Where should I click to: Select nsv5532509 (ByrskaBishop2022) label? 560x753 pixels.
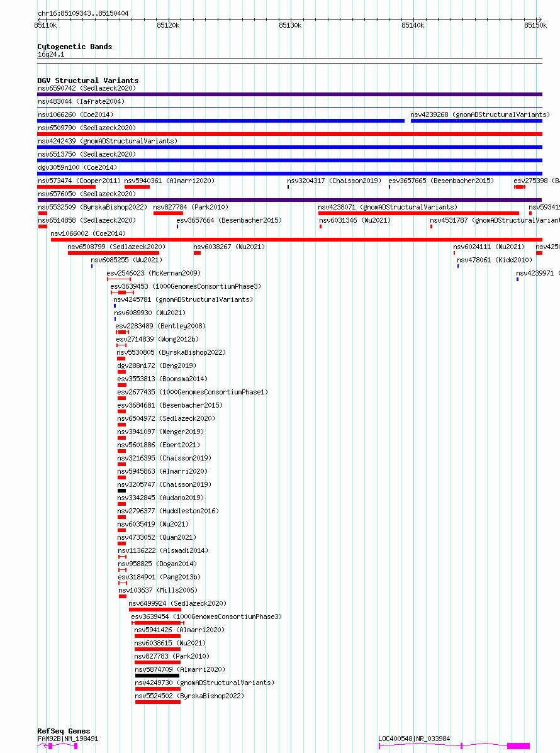pos(92,207)
